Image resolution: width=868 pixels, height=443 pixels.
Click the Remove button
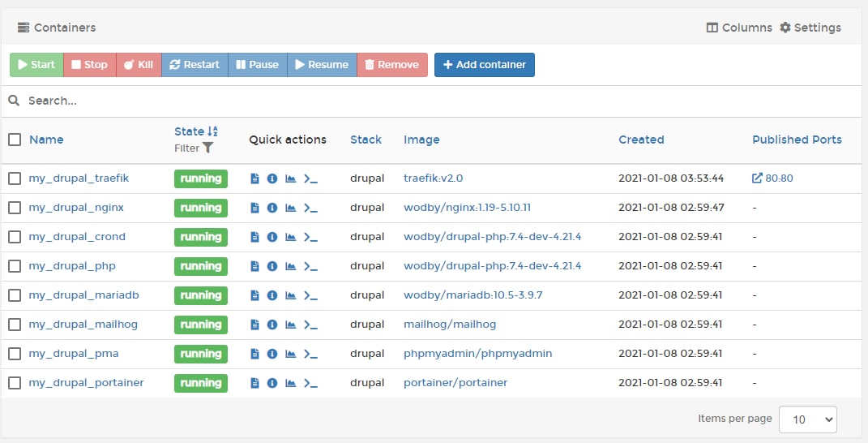tap(392, 65)
